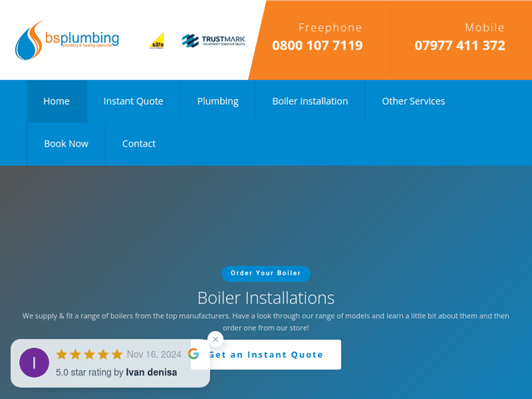Call the mobile number 07977 411 372
Screen dimensions: 532x399
coord(460,45)
